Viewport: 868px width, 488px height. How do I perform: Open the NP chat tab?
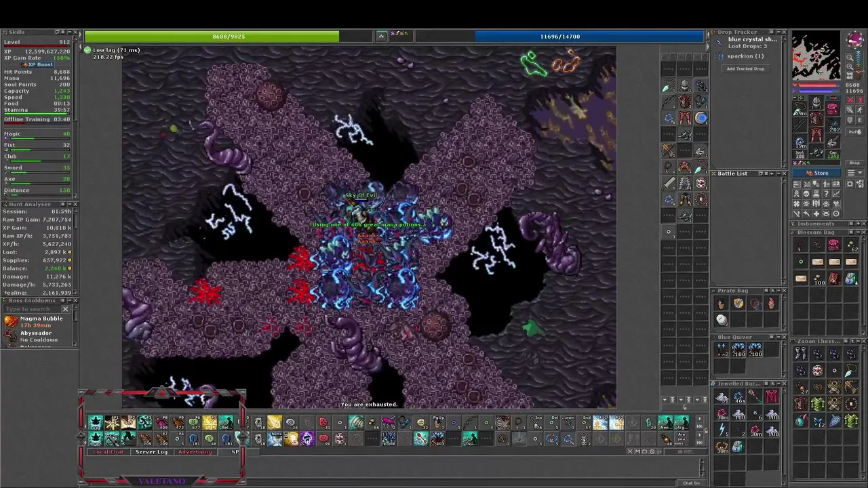pos(235,452)
